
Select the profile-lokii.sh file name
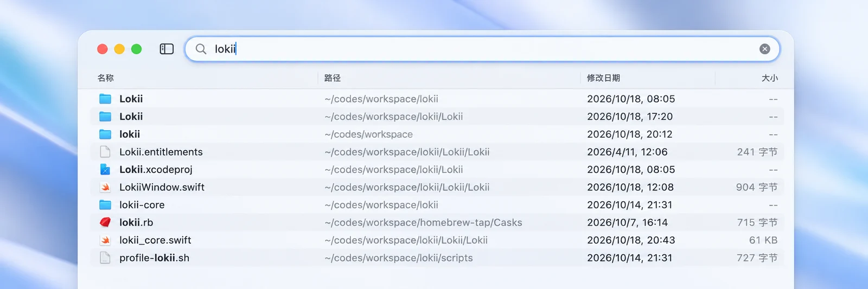tap(154, 258)
